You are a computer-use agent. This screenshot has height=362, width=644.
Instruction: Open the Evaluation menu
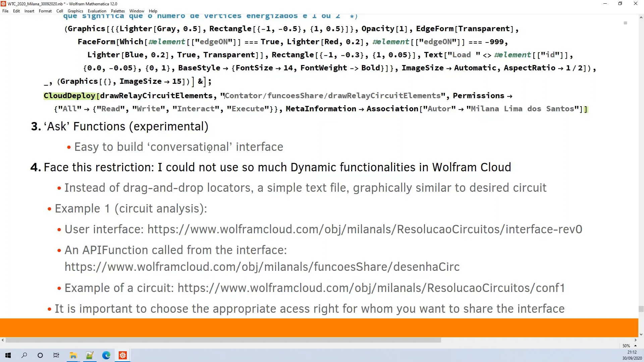(97, 11)
